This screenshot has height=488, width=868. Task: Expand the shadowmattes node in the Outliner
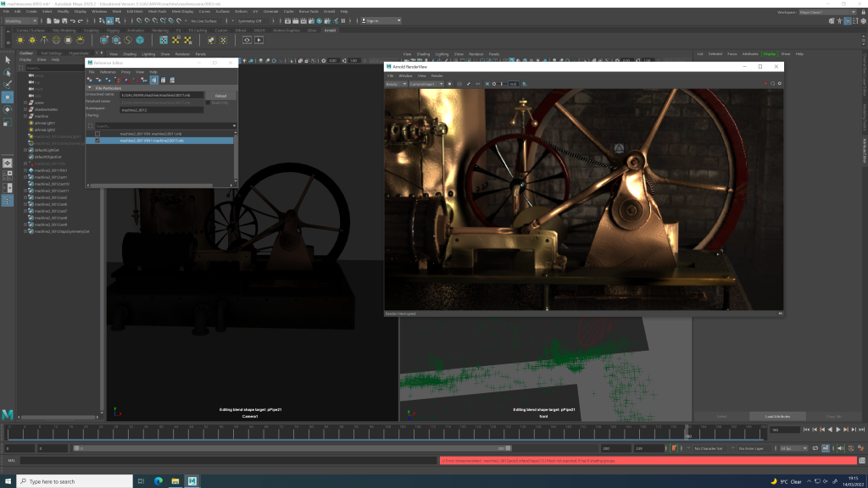click(25, 109)
